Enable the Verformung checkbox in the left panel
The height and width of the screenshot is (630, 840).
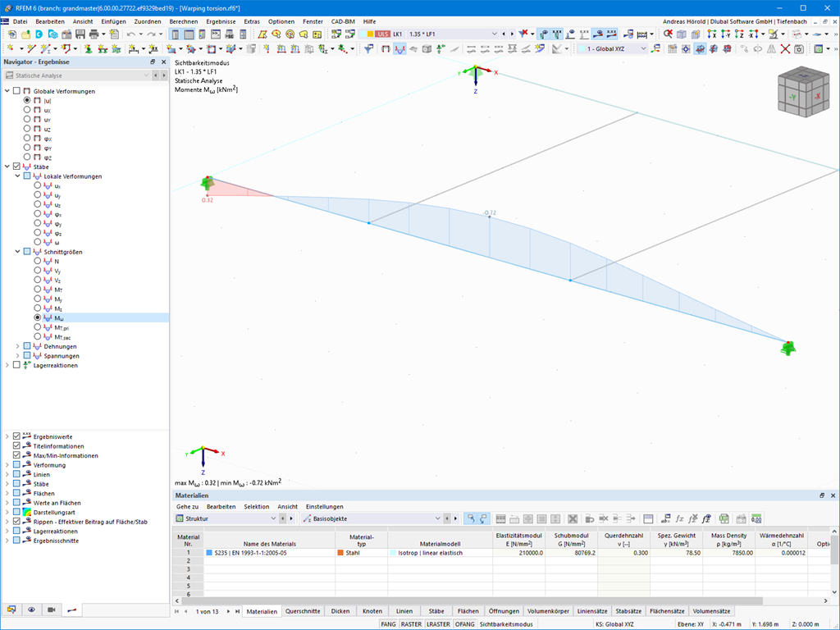point(16,463)
